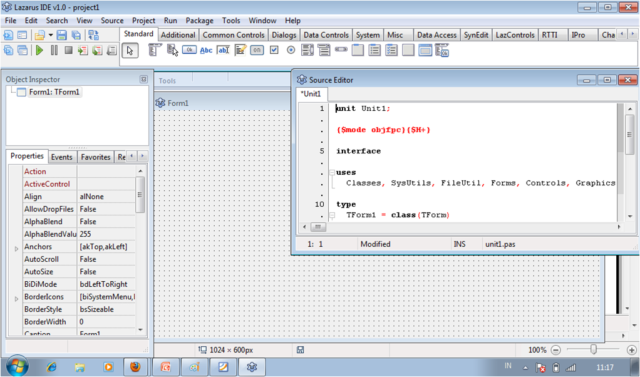Viewport: 640px width, 377px height.
Task: Click the View Forms icon
Action: coord(22,50)
